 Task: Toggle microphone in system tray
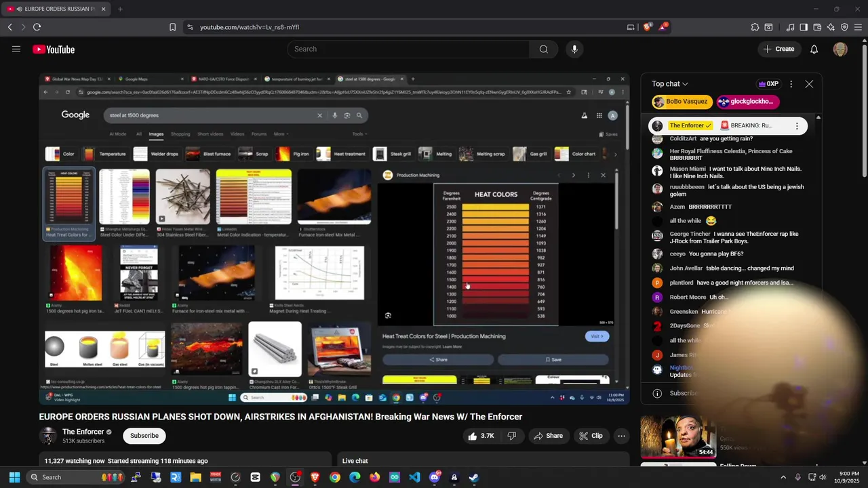(x=797, y=477)
